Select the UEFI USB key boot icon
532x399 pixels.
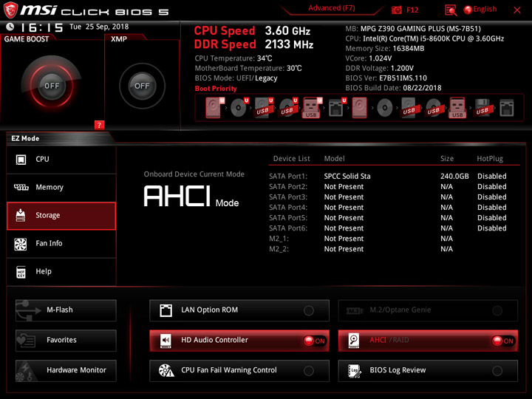pos(312,108)
